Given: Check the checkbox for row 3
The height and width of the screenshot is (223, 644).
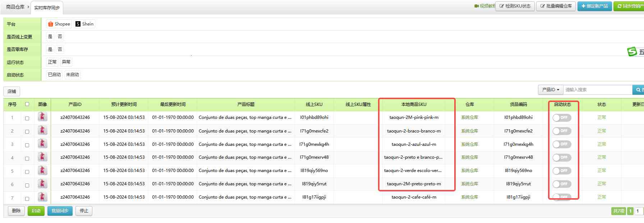Looking at the screenshot, I should pyautogui.click(x=27, y=145).
